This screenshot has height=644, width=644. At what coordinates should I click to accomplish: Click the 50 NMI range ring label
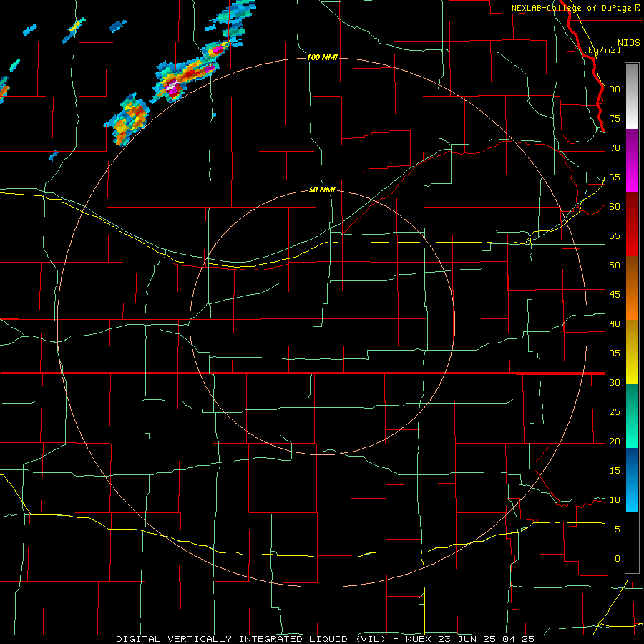[323, 190]
